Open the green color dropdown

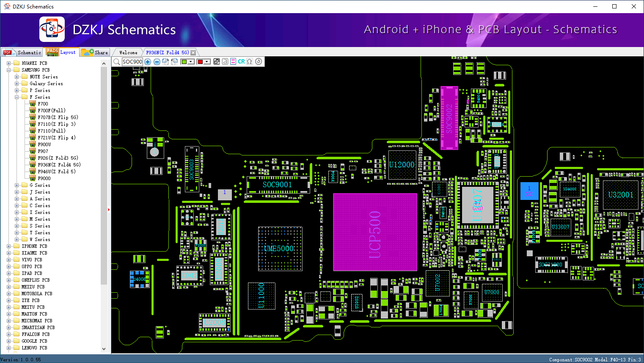pyautogui.click(x=191, y=62)
